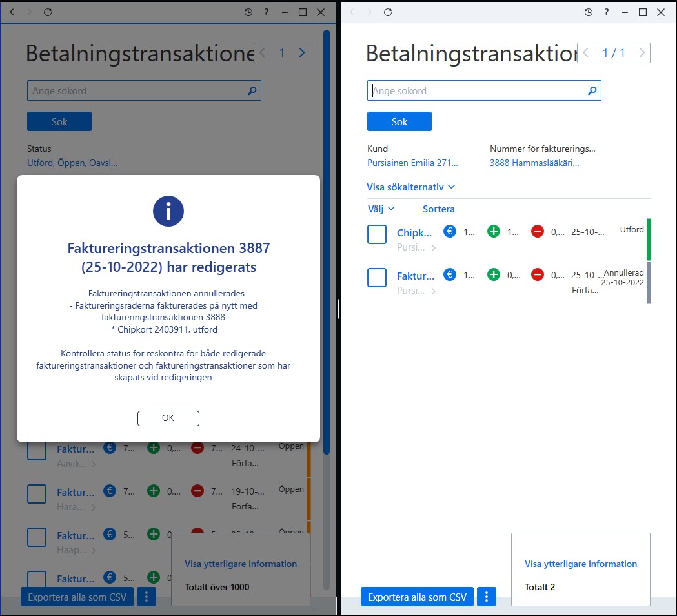Tick the checkbox for the Chipk... transaction
The height and width of the screenshot is (616, 677).
coord(377,234)
